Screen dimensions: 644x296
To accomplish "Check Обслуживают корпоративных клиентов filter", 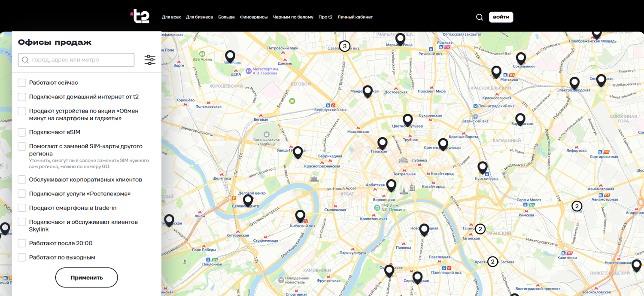I will pyautogui.click(x=22, y=180).
